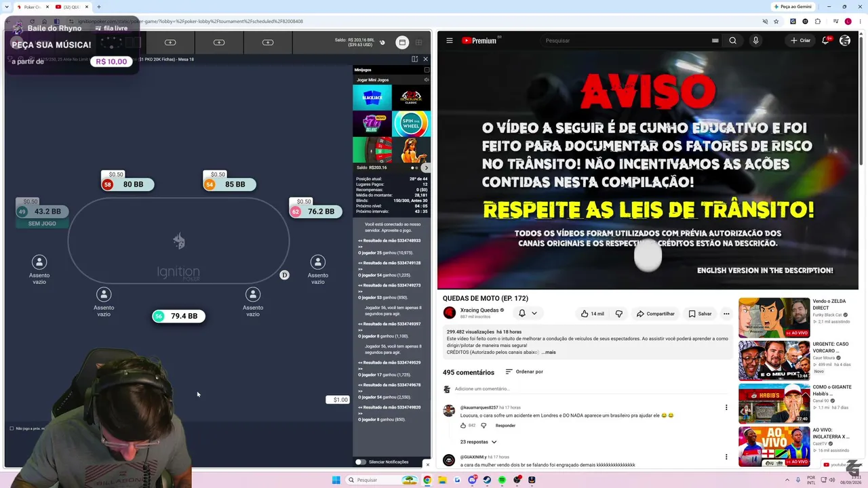Open Spin the Wheel mini game
The image size is (868, 488).
411,124
